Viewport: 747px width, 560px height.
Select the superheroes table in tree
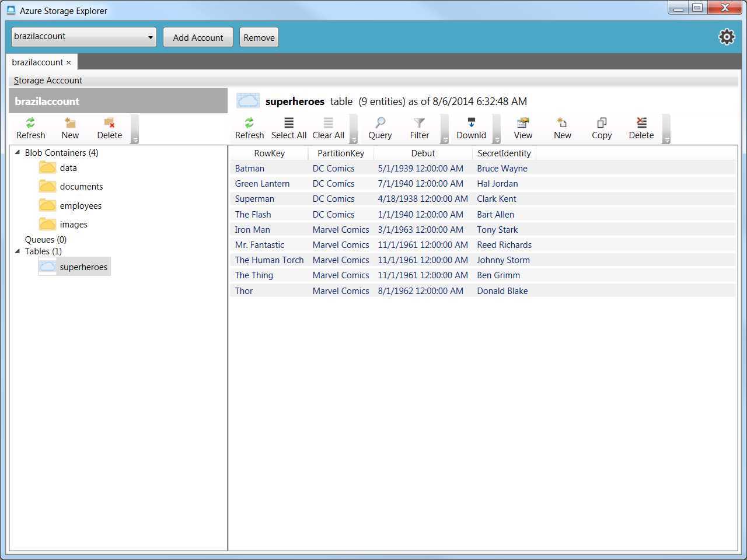74,267
